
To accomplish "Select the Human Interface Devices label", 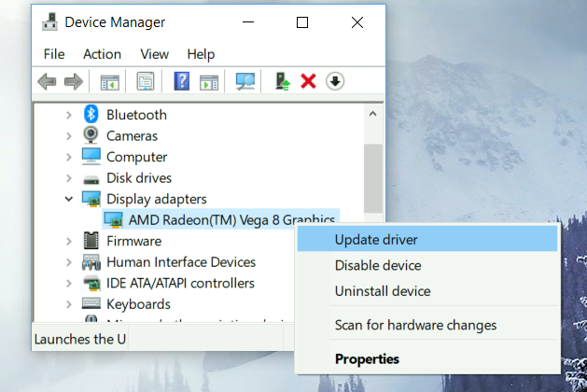I will [x=181, y=262].
